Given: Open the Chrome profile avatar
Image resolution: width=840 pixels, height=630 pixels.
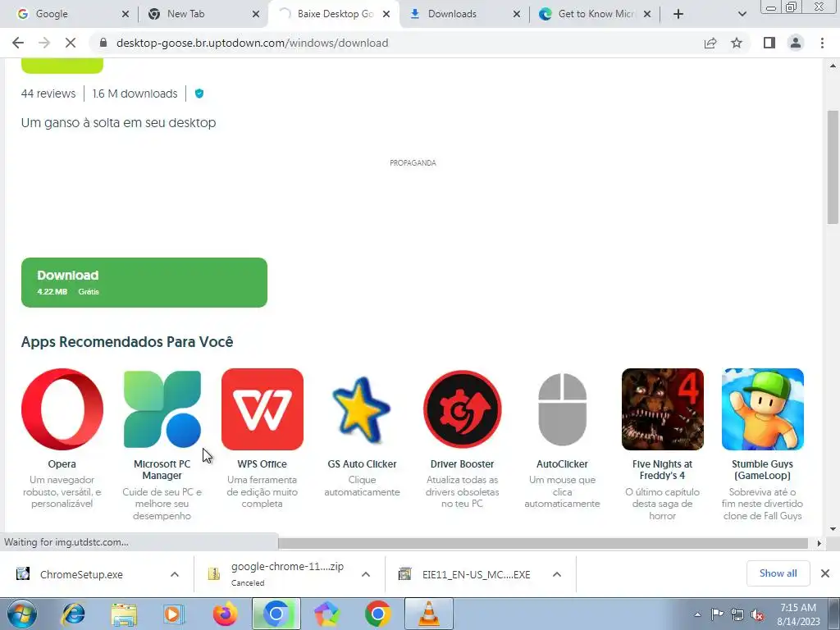Looking at the screenshot, I should coord(796,43).
